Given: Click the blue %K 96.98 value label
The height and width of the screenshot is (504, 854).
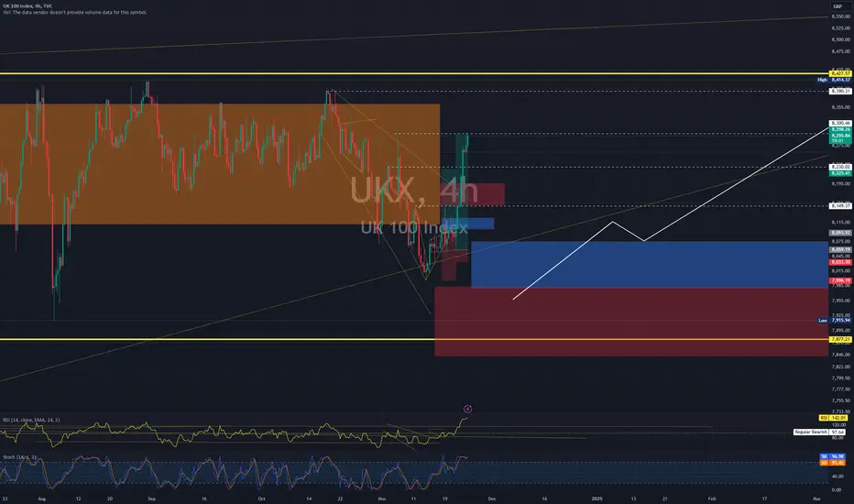Looking at the screenshot, I should [833, 456].
